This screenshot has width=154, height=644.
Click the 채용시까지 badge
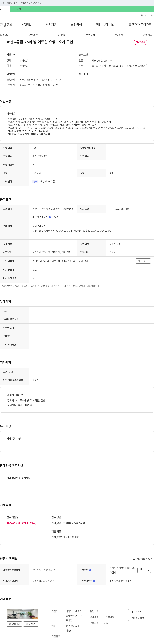click(141, 42)
